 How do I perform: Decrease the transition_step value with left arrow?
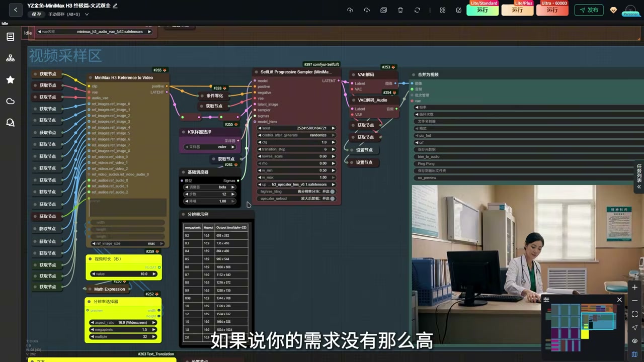coord(260,149)
